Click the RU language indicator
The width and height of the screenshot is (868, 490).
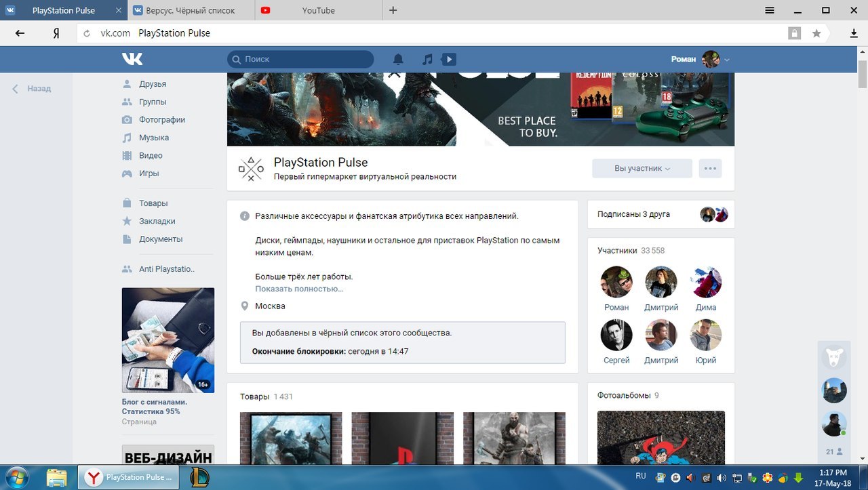coord(641,476)
